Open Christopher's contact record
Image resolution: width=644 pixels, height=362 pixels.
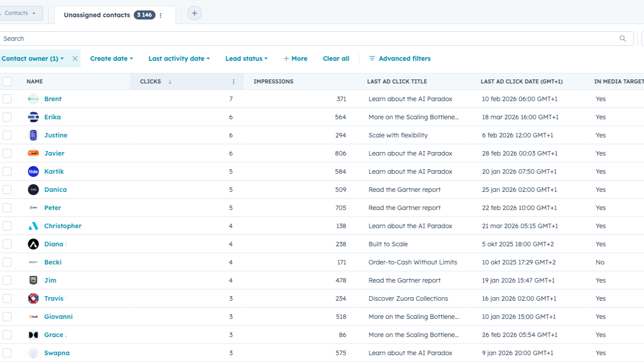click(x=63, y=226)
